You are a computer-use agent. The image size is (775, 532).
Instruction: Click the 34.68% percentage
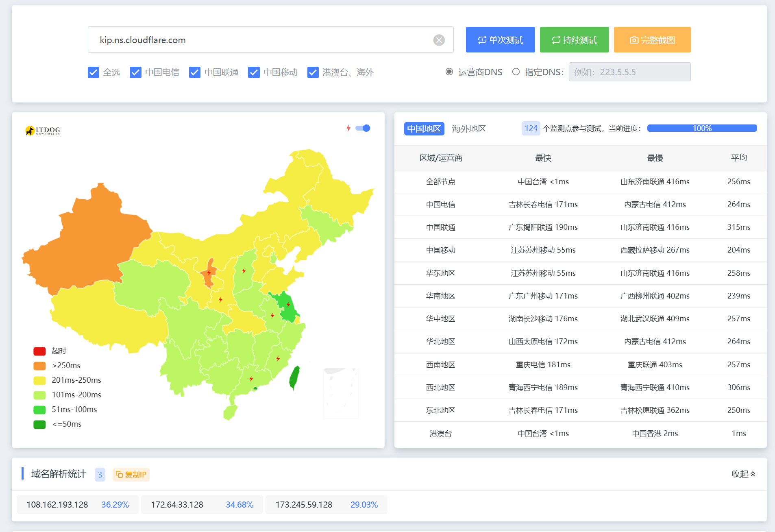(x=239, y=505)
